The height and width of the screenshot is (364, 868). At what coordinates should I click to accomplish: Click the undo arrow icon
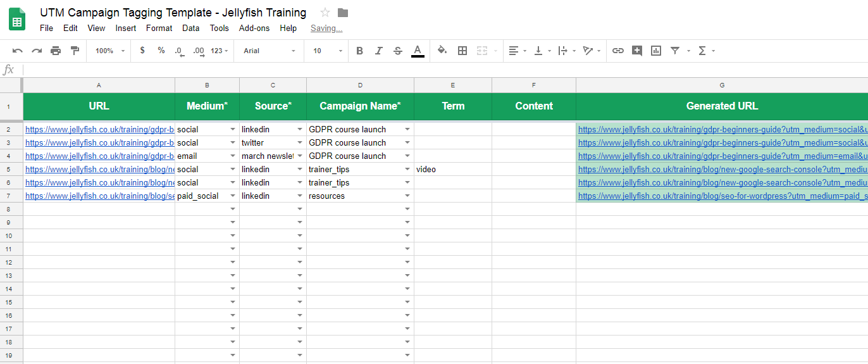pos(18,51)
